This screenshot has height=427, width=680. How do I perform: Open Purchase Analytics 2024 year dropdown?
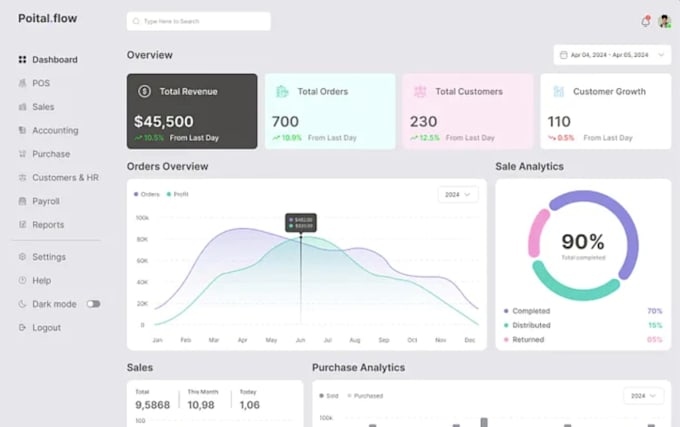click(644, 396)
